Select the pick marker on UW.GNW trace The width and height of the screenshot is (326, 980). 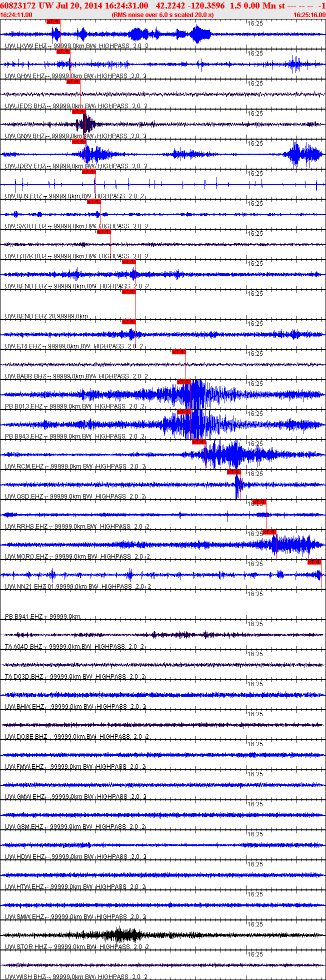(78, 112)
